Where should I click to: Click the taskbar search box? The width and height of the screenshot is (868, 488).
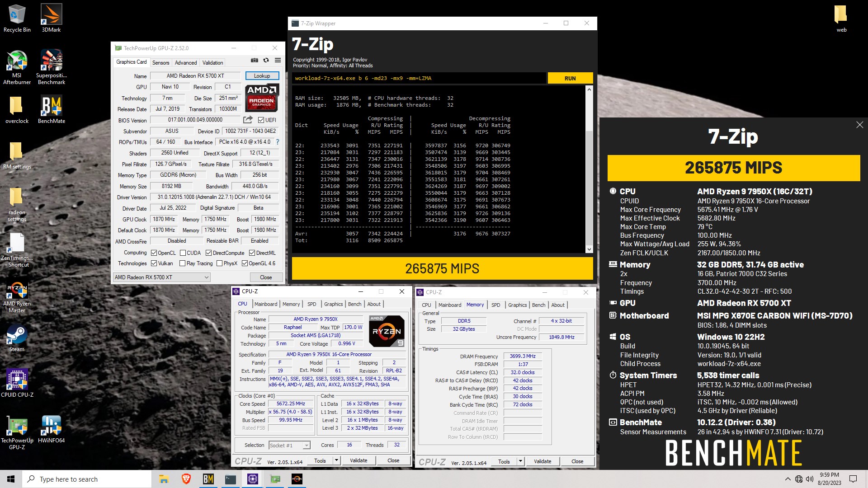coord(87,479)
